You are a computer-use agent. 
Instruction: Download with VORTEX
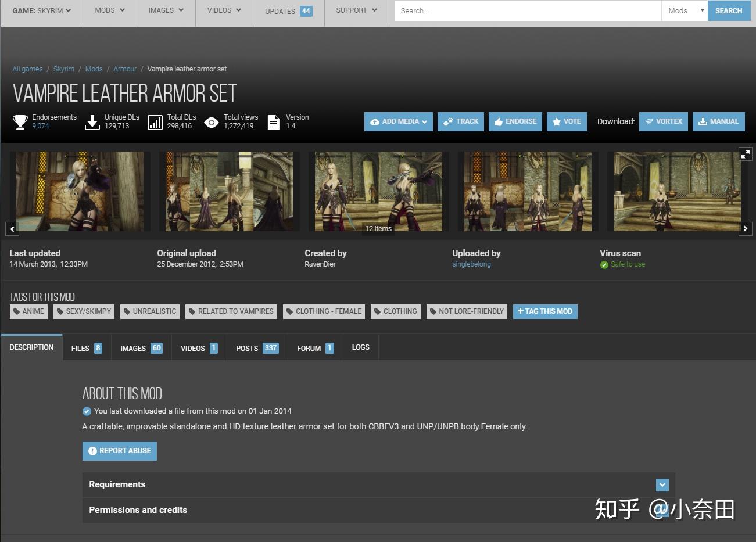664,121
